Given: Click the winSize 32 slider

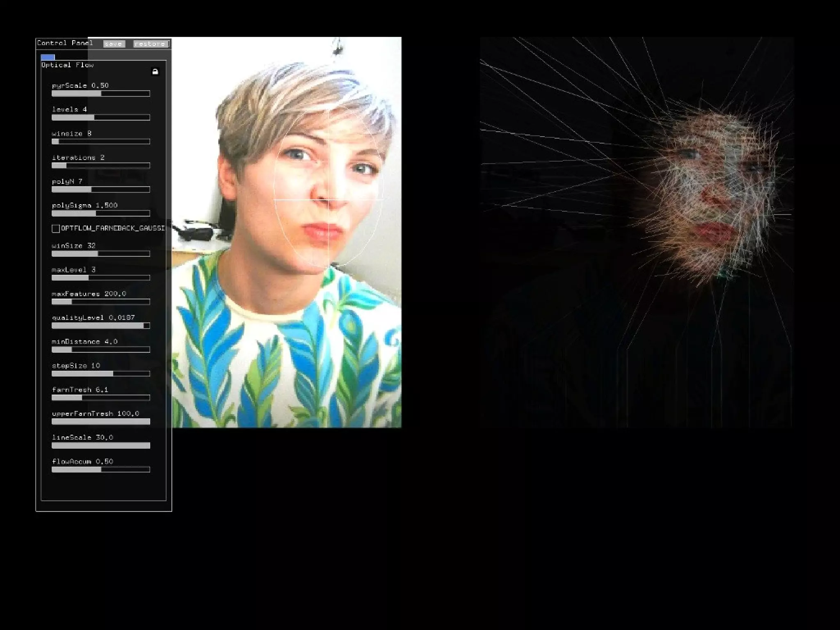Looking at the screenshot, I should click(100, 254).
